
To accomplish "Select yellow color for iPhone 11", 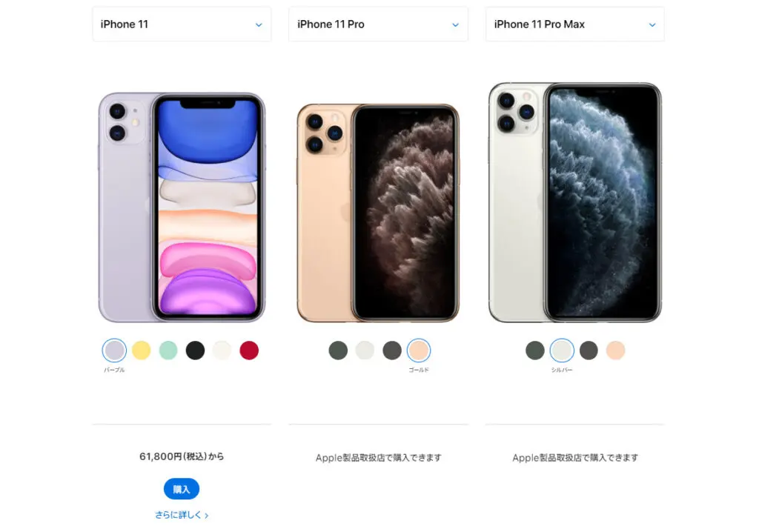I will tap(142, 350).
